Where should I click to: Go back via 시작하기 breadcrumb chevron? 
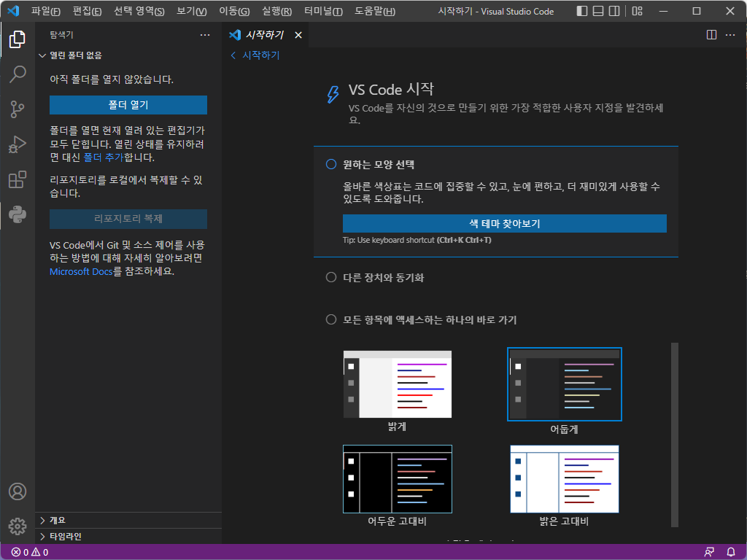(x=233, y=55)
